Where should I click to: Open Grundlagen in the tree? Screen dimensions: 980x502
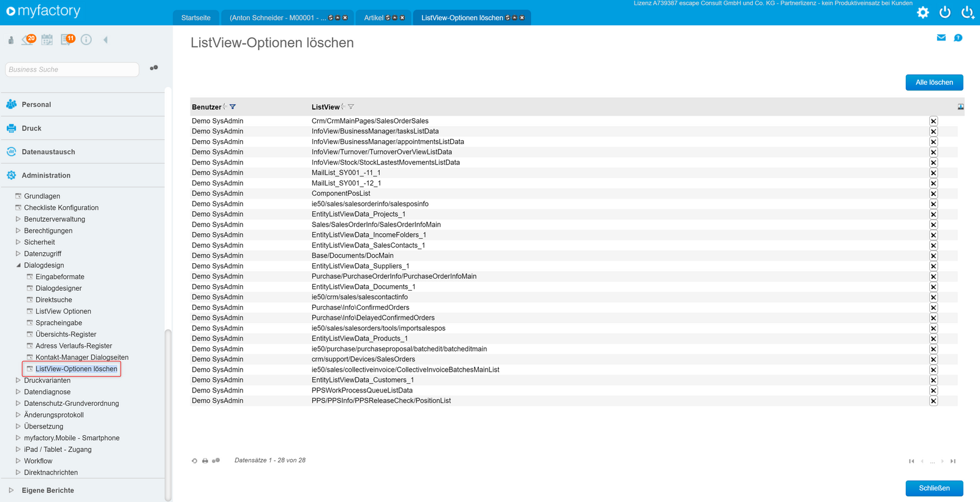[x=42, y=197]
